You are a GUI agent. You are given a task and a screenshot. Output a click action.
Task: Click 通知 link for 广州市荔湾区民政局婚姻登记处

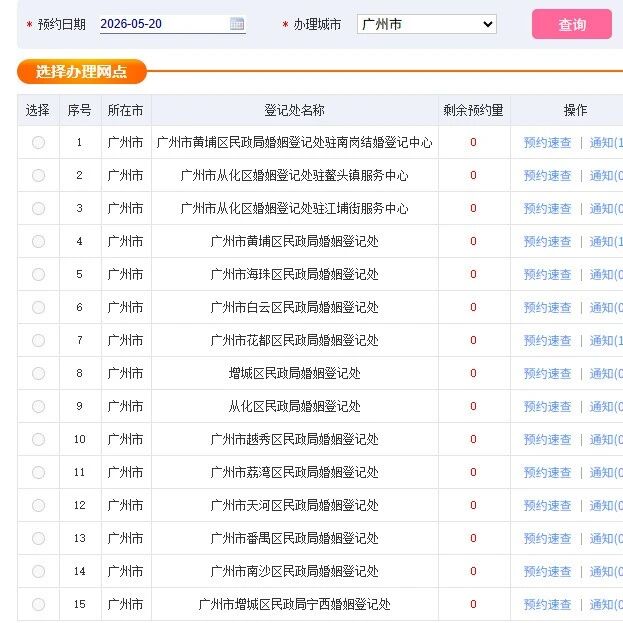tap(606, 472)
